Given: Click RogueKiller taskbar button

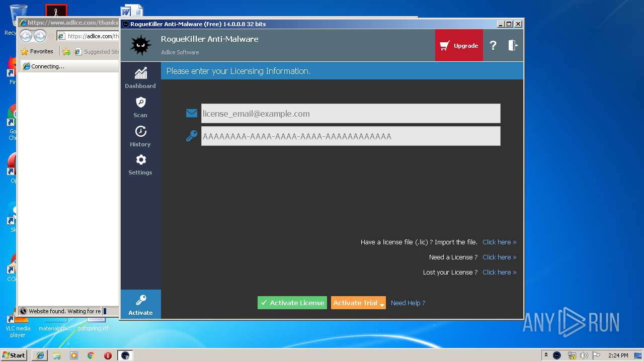Looking at the screenshot, I should [125, 355].
